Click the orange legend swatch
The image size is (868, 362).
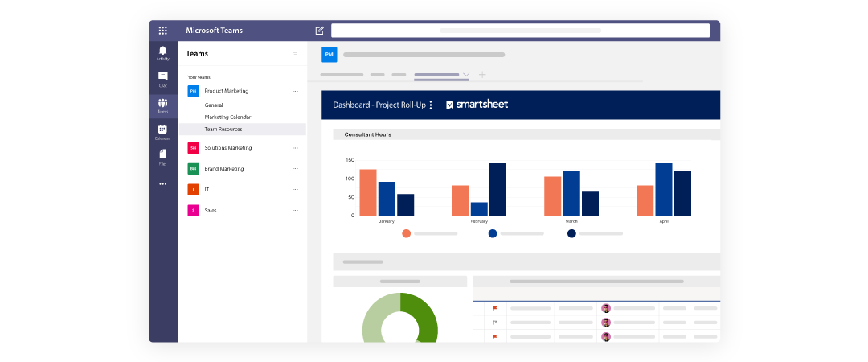[x=407, y=233]
